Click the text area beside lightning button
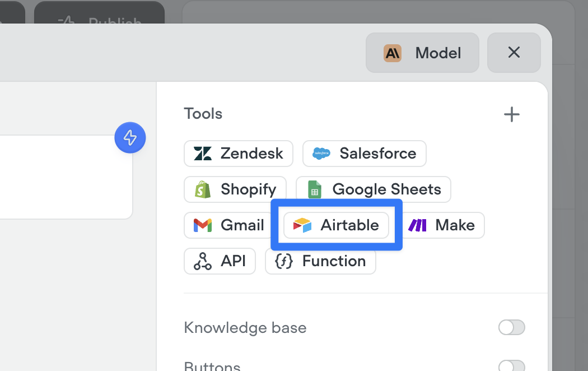Viewport: 588px width, 371px height. 64,177
